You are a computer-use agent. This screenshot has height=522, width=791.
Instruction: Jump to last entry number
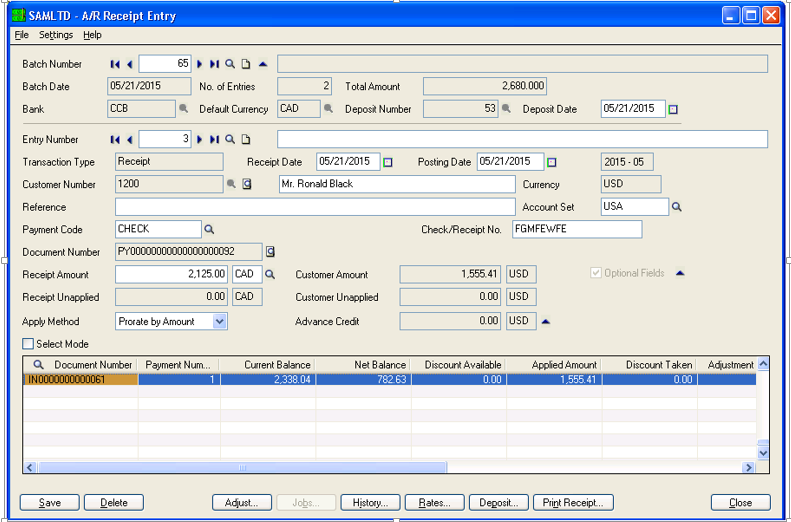click(x=214, y=139)
